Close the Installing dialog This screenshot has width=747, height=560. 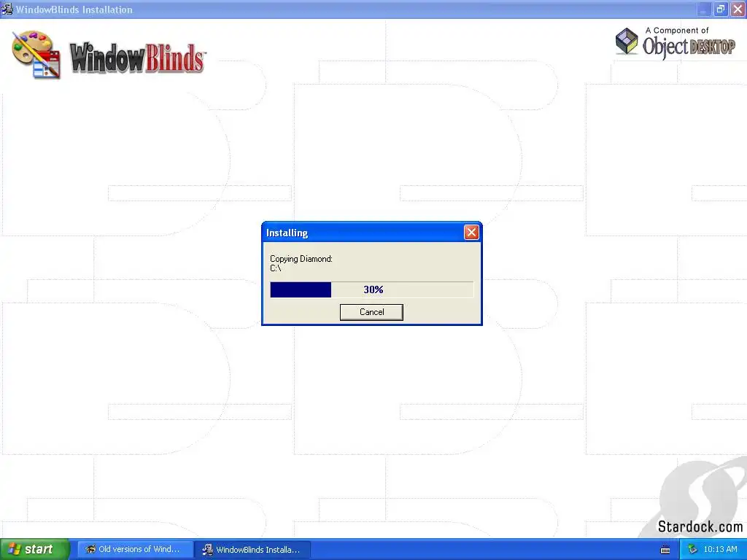471,233
